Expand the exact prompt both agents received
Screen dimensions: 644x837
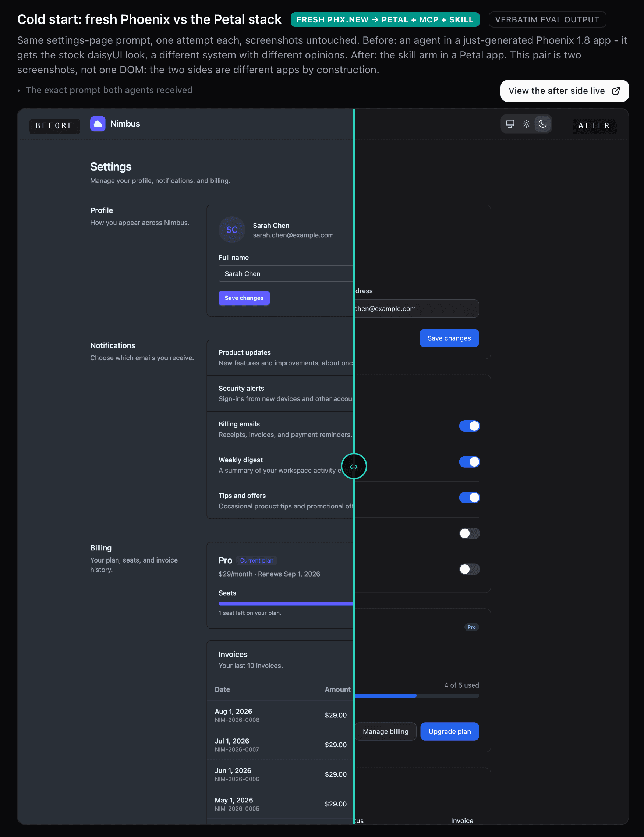click(x=105, y=90)
